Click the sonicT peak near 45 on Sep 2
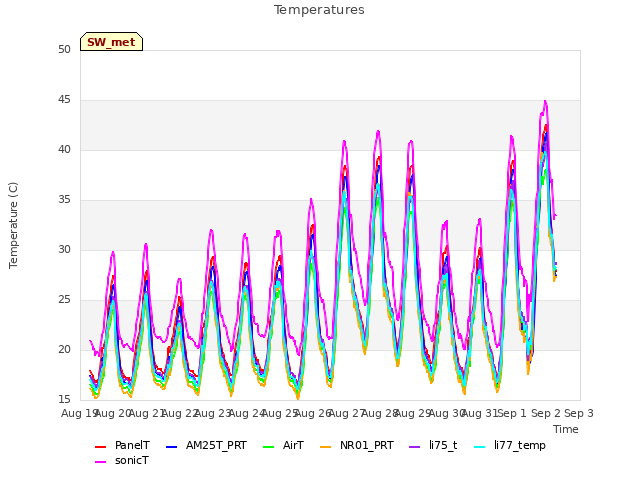Screen dimensions: 640x480 (x=545, y=101)
